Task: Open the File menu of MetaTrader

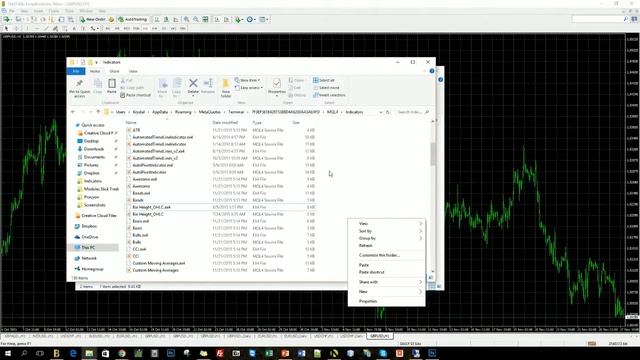Action: 12,11
